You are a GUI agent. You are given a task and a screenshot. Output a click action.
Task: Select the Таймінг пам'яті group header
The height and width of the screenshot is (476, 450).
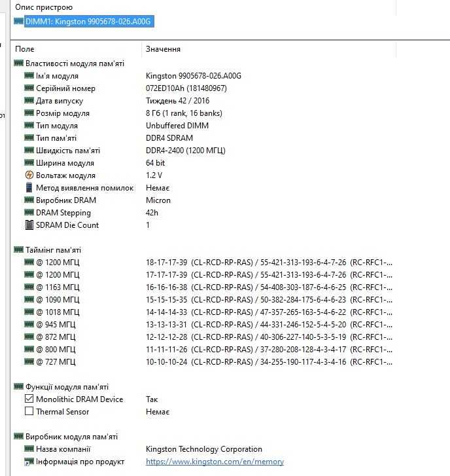pyautogui.click(x=54, y=250)
